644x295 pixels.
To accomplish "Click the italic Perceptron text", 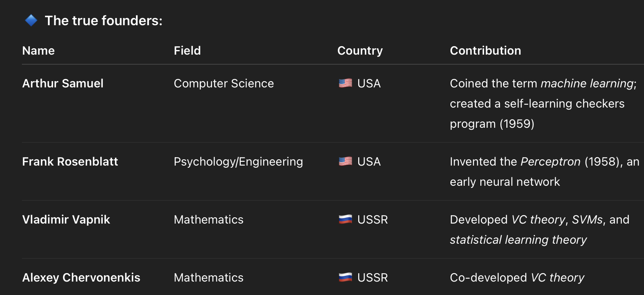I will tap(551, 161).
